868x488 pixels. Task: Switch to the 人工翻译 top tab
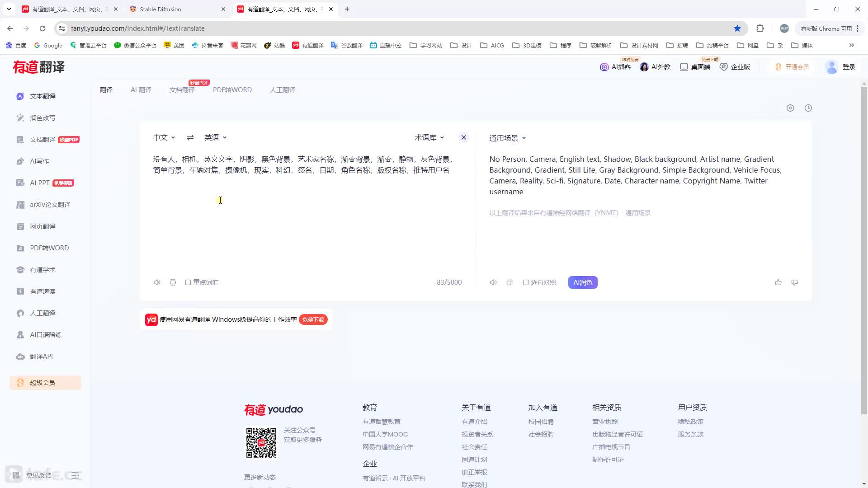tap(283, 90)
